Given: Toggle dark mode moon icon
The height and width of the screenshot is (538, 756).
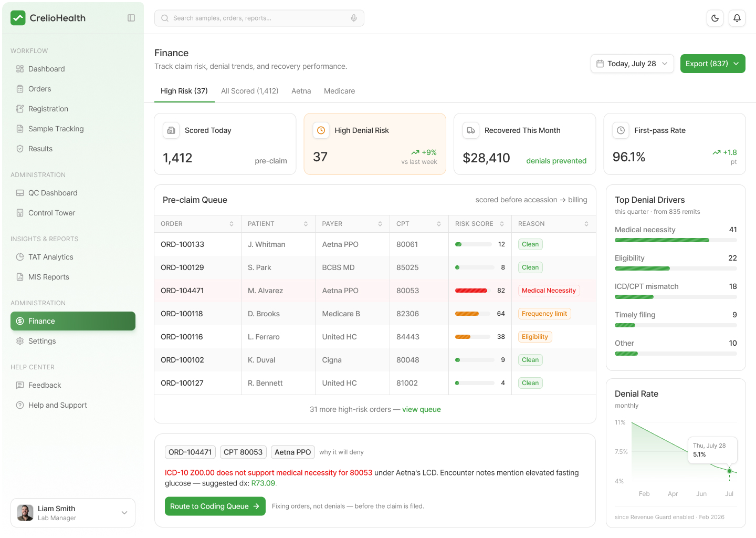Looking at the screenshot, I should pos(715,18).
